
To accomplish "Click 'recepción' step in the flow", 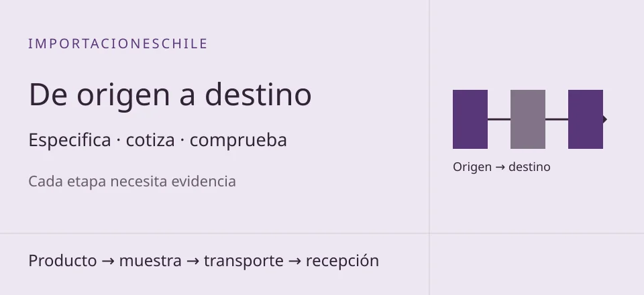I will [x=343, y=261].
